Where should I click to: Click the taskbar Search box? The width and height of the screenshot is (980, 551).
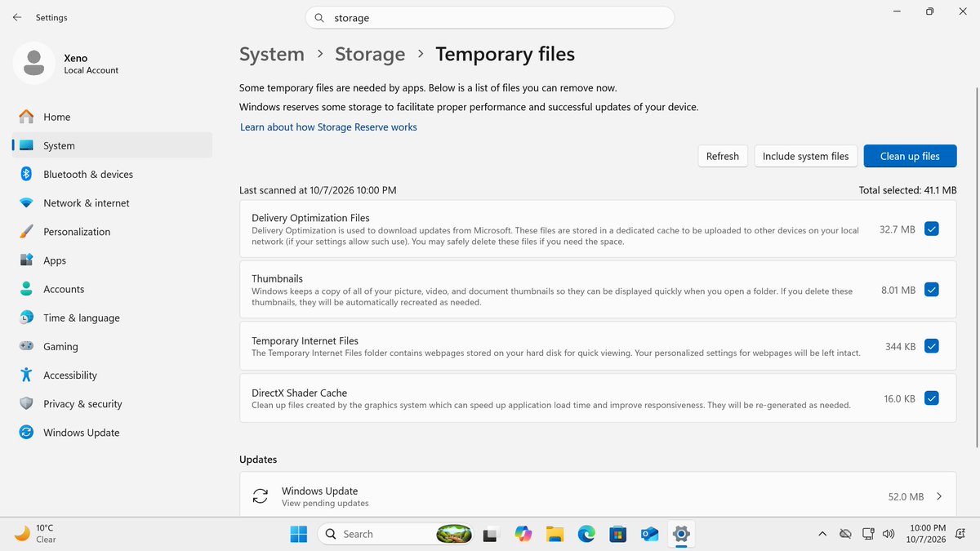tap(396, 534)
